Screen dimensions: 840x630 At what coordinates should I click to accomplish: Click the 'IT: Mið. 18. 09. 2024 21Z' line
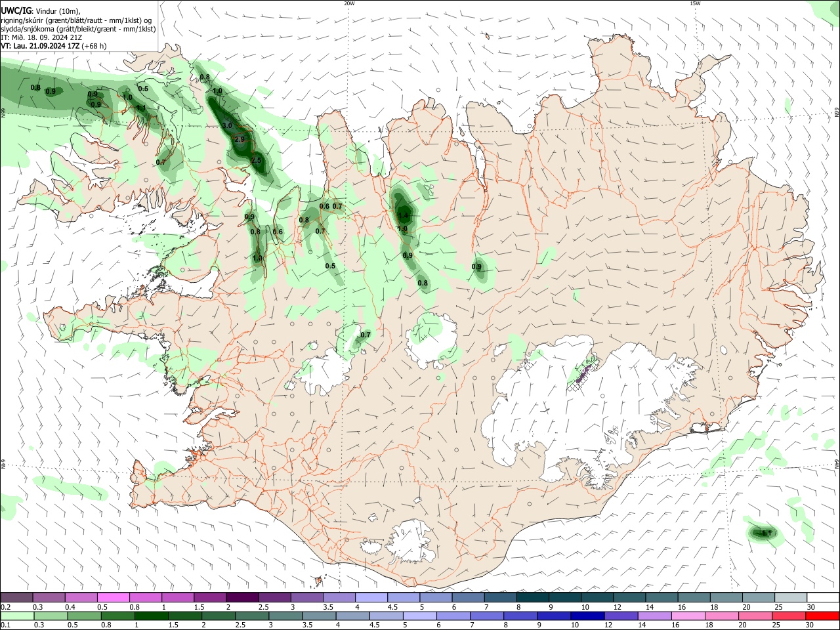tap(41, 37)
